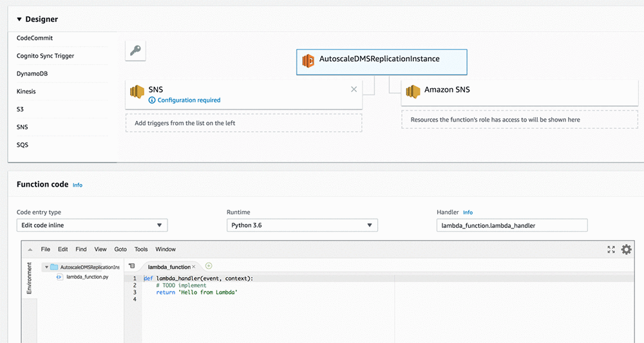The image size is (644, 343).
Task: Select CodeCommit trigger from the list
Action: pyautogui.click(x=35, y=38)
